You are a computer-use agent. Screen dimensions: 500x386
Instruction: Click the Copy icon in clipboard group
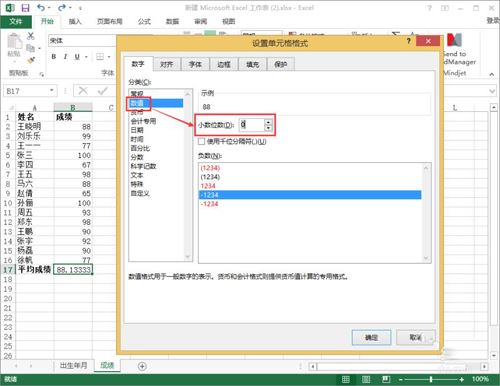(x=31, y=48)
